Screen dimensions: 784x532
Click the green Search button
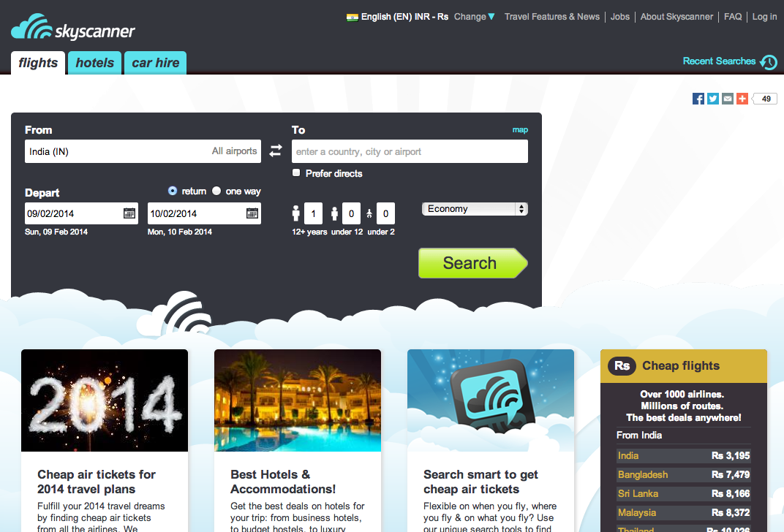[473, 263]
